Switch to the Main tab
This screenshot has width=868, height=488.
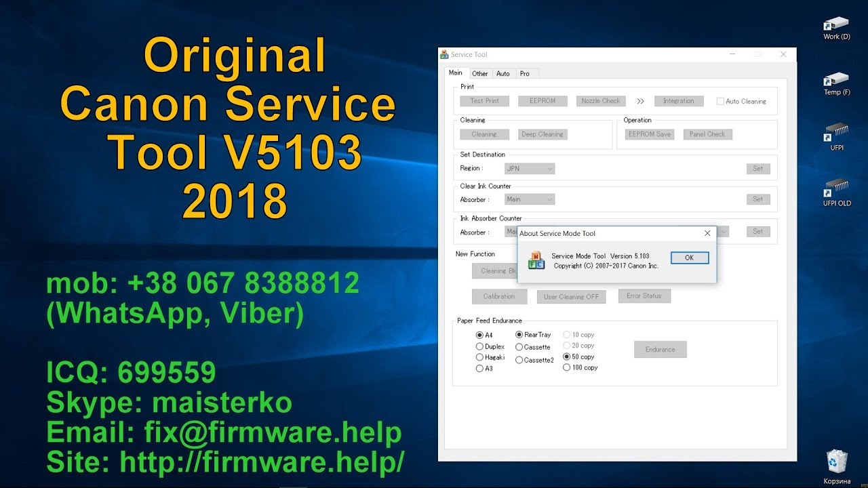pyautogui.click(x=456, y=73)
